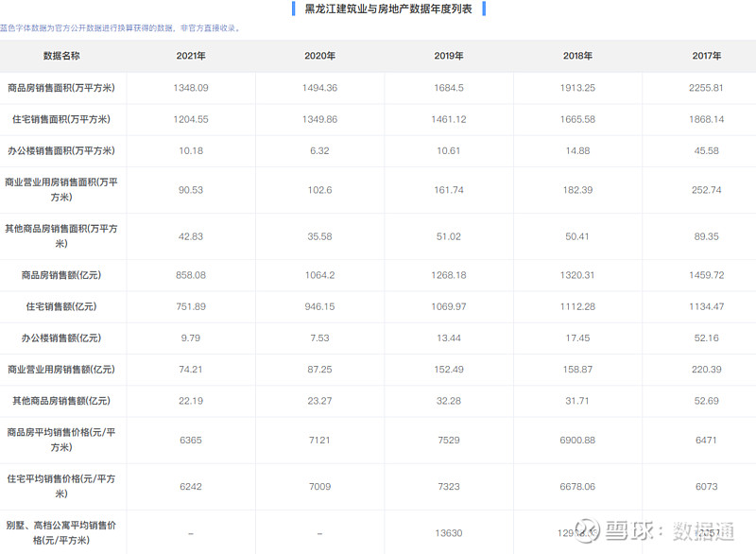Select the 2018年 column header
The height and width of the screenshot is (554, 756).
tap(577, 56)
